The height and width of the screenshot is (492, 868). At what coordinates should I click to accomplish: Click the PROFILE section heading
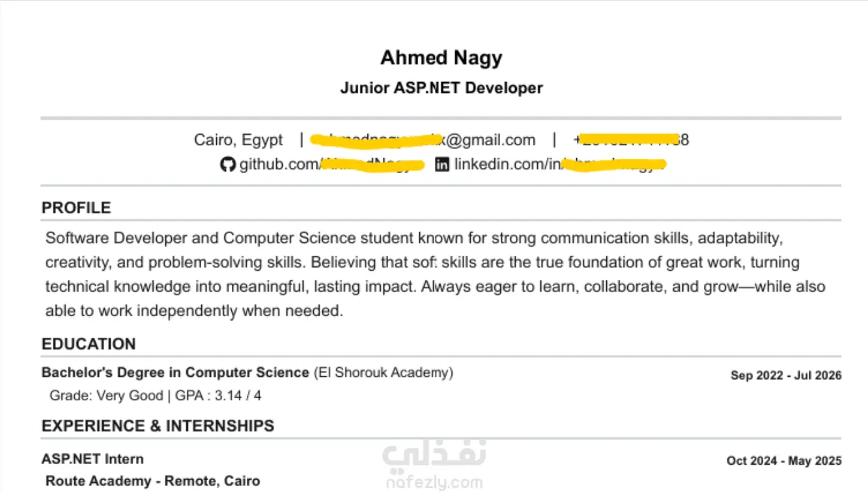[76, 208]
